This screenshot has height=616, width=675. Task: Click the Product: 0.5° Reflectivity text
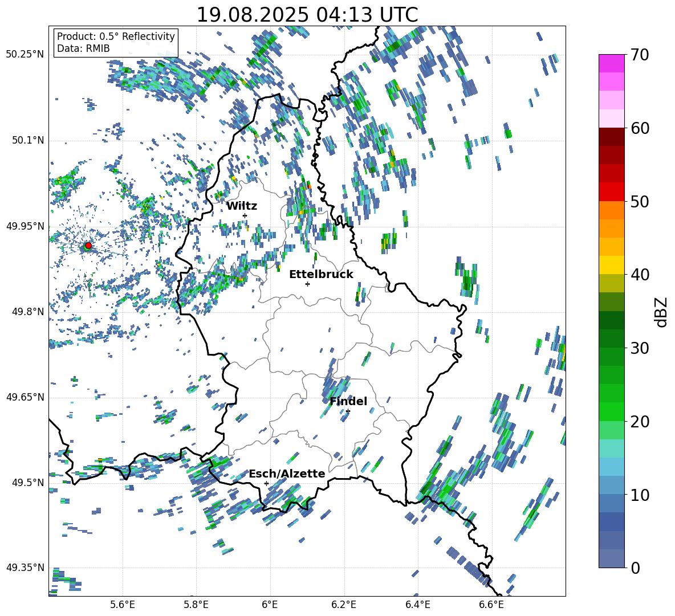[x=116, y=36]
